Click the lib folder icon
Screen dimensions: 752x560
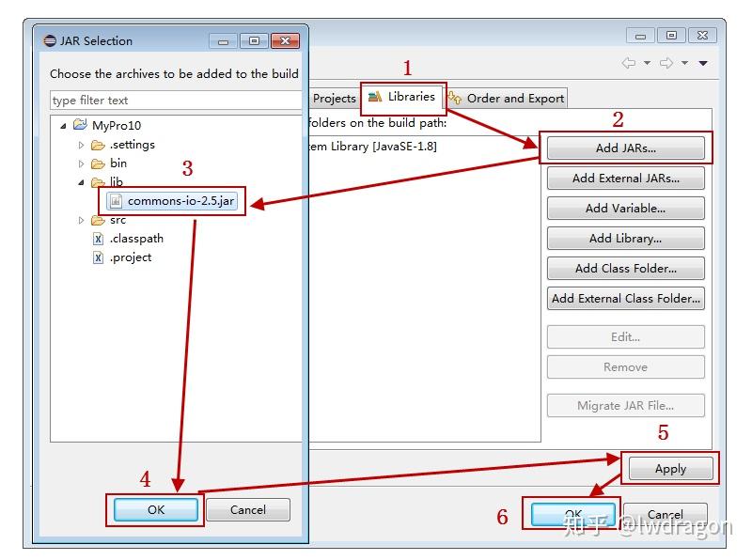point(98,182)
